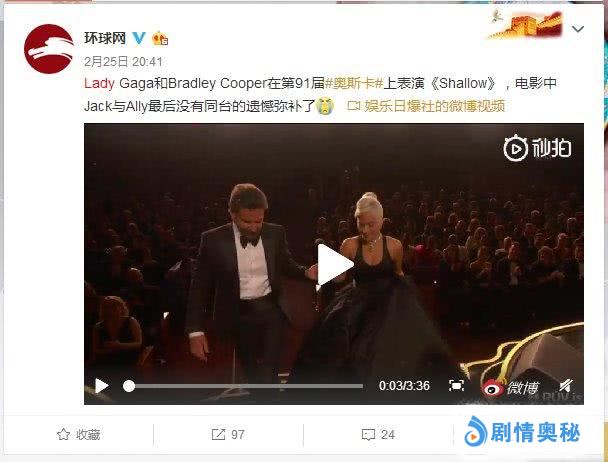Play the video with center play button
This screenshot has height=462, width=608.
[334, 265]
